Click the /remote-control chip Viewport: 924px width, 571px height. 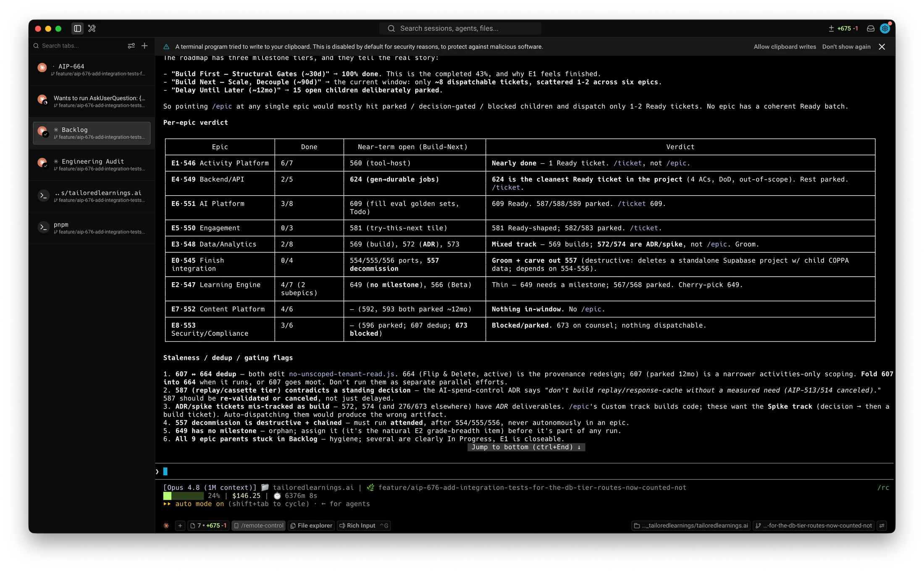pos(259,526)
